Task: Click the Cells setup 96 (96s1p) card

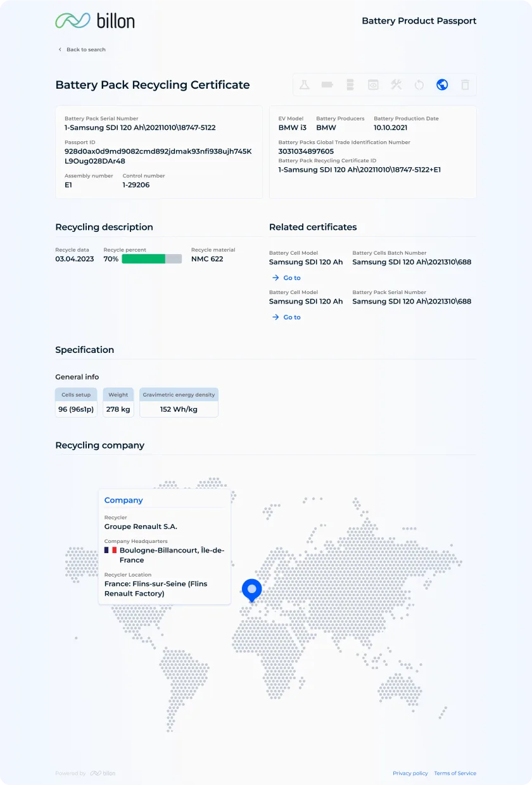Action: pyautogui.click(x=76, y=402)
